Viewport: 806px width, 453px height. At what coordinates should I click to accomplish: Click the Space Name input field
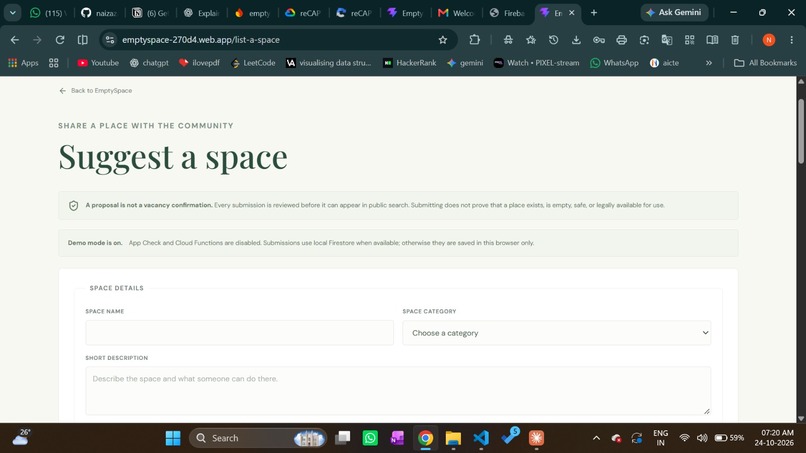[240, 333]
